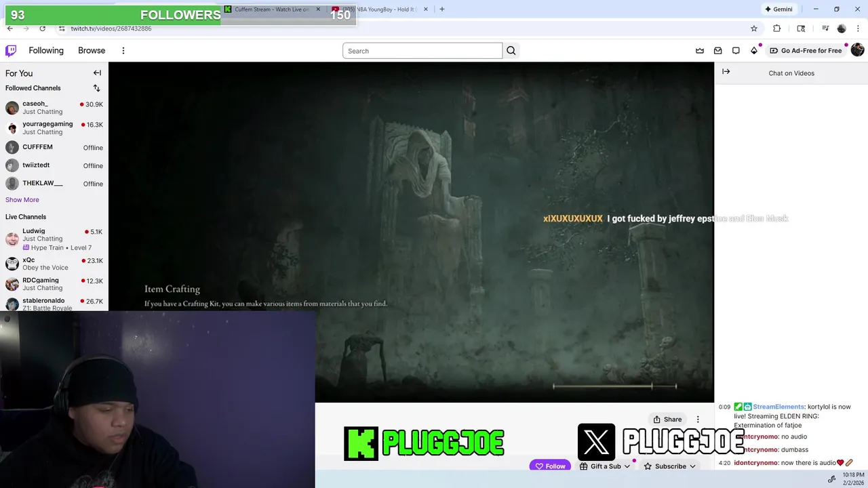The image size is (868, 488).
Task: Click the Twitch logo home icon
Action: coord(11,51)
